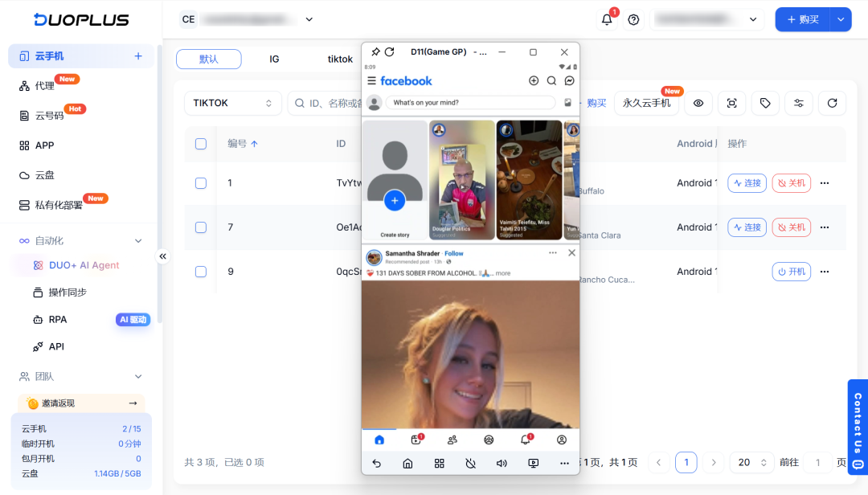868x495 pixels.
Task: Click the blue 购买 button
Action: (x=803, y=19)
